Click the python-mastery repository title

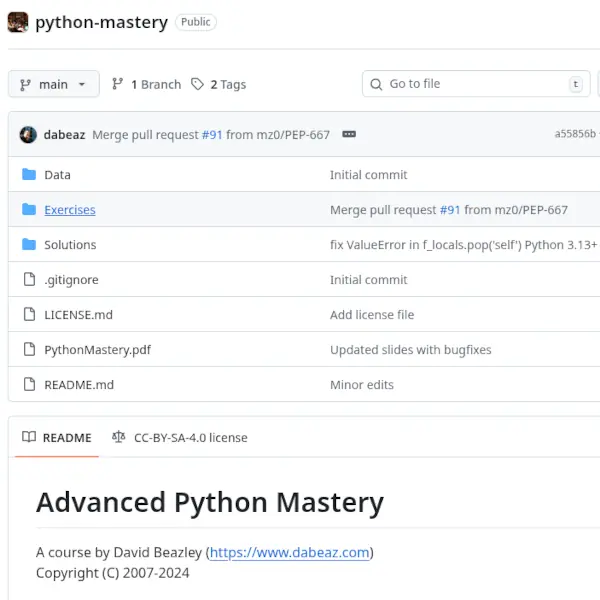coord(101,22)
